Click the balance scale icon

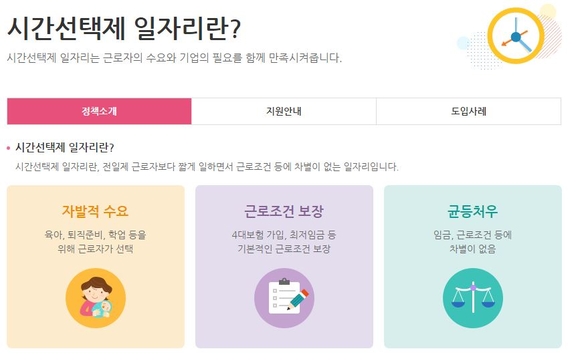tap(473, 298)
